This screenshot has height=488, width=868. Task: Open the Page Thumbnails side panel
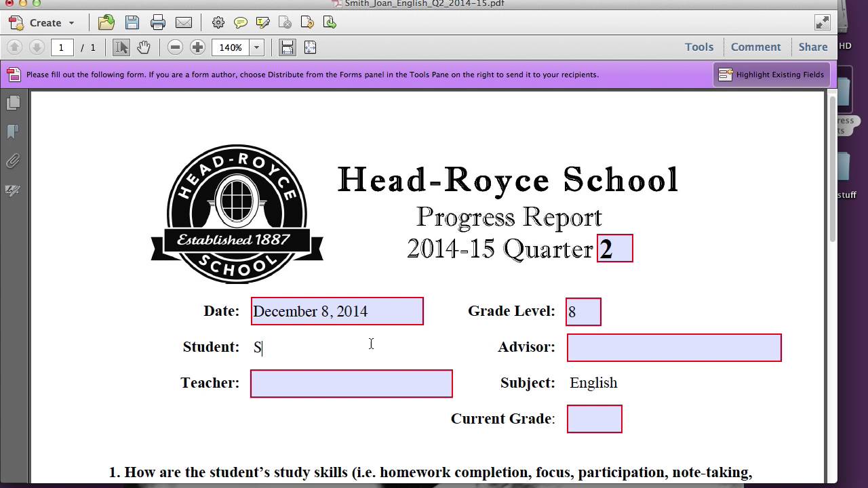point(13,103)
